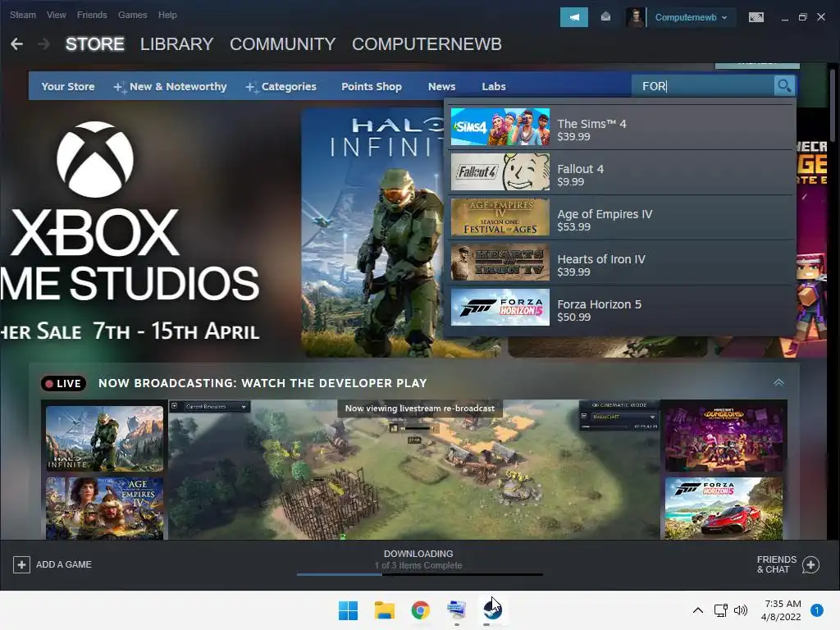Image resolution: width=840 pixels, height=630 pixels.
Task: Select Forza Horizon 5 search result
Action: point(620,308)
